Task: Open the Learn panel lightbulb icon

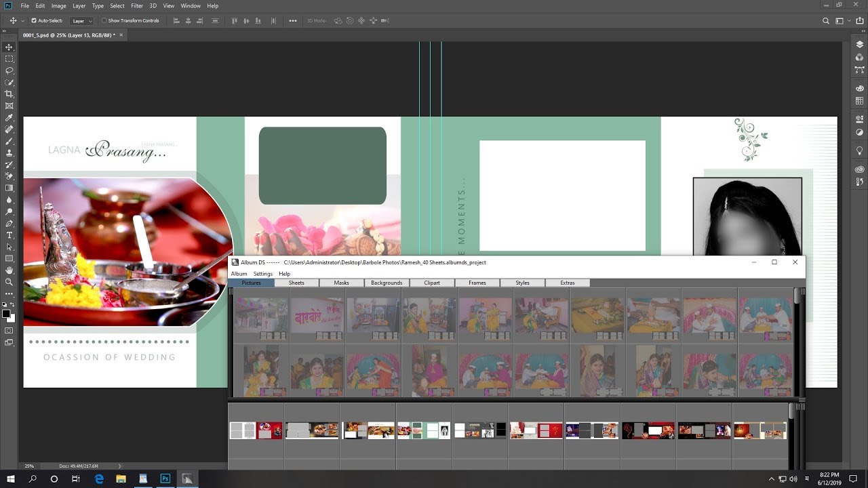Action: coord(860,150)
